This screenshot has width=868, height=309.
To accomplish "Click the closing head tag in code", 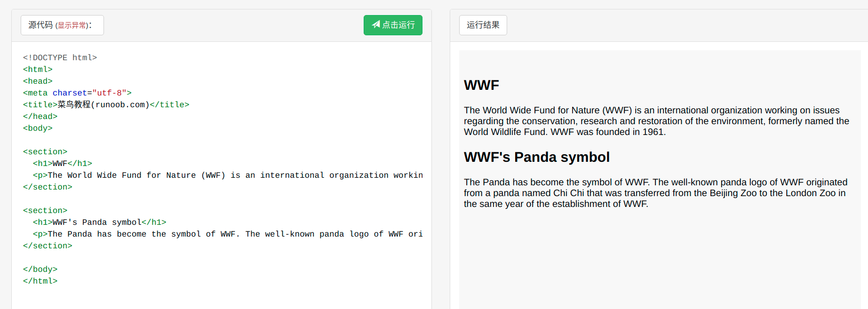I will [40, 116].
